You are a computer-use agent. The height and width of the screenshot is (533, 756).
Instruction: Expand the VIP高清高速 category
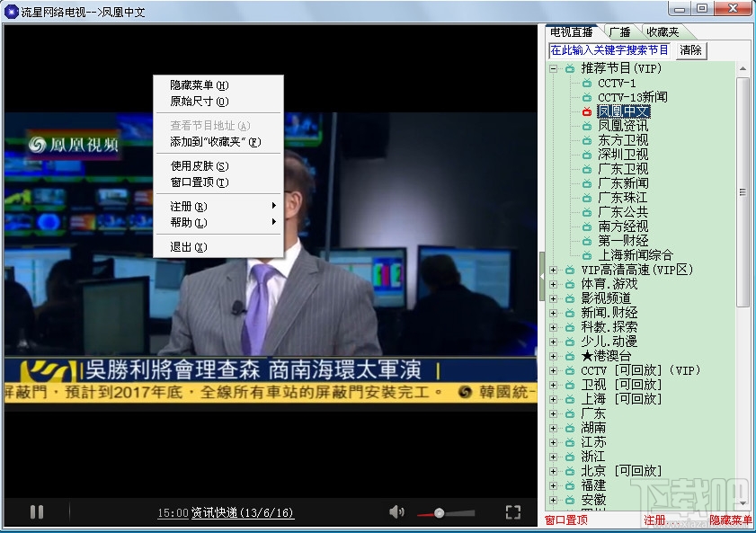point(552,269)
